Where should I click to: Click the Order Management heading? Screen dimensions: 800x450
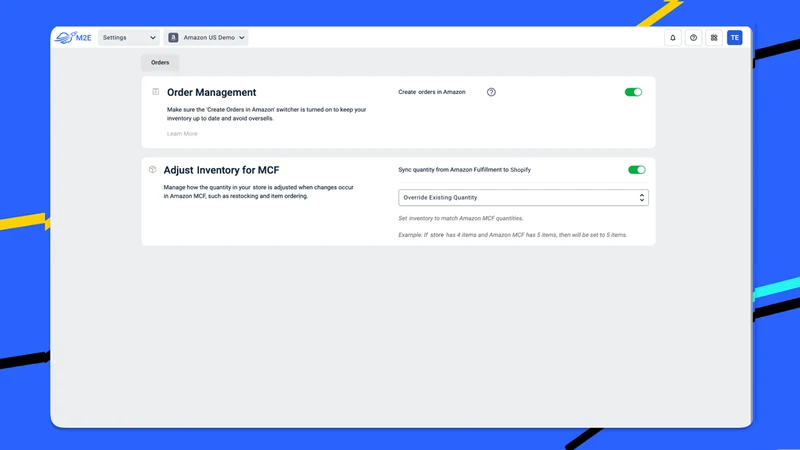[x=212, y=92]
